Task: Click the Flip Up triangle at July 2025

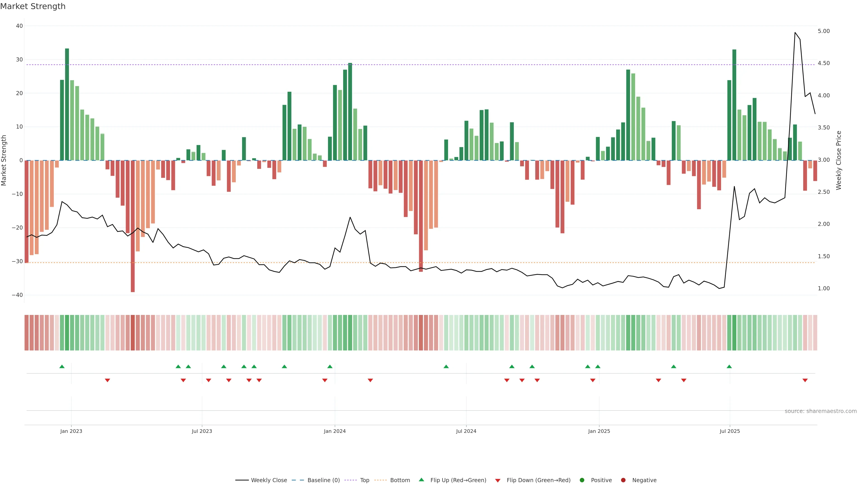Action: 729,366
